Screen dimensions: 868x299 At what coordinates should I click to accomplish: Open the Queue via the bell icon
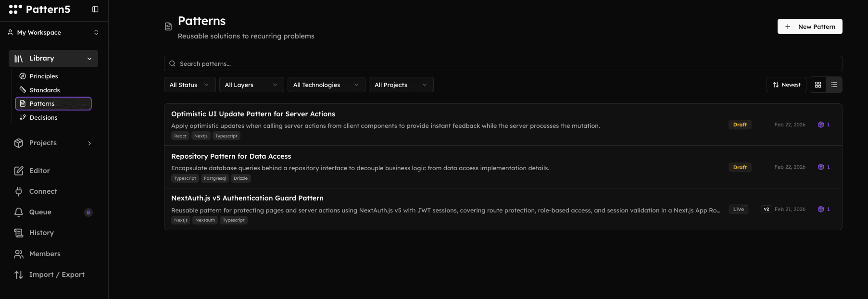pos(19,212)
